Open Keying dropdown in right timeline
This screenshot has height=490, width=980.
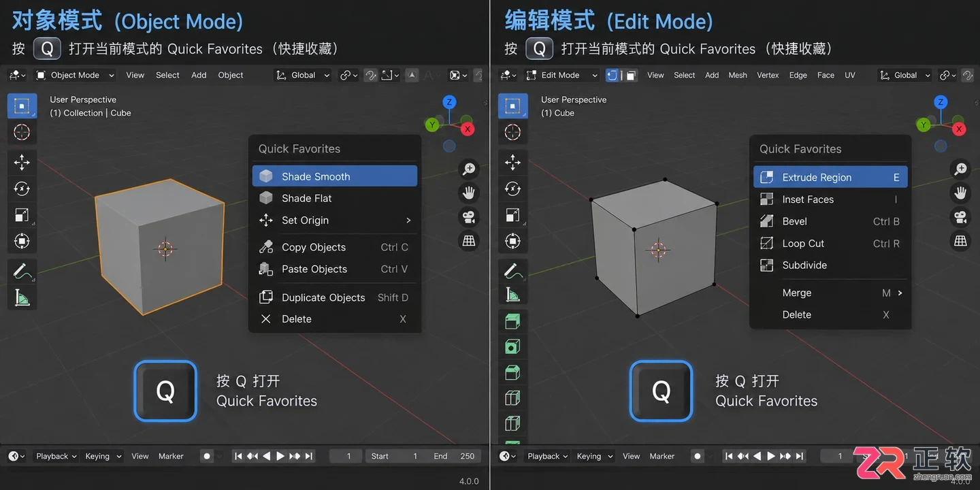pyautogui.click(x=594, y=456)
